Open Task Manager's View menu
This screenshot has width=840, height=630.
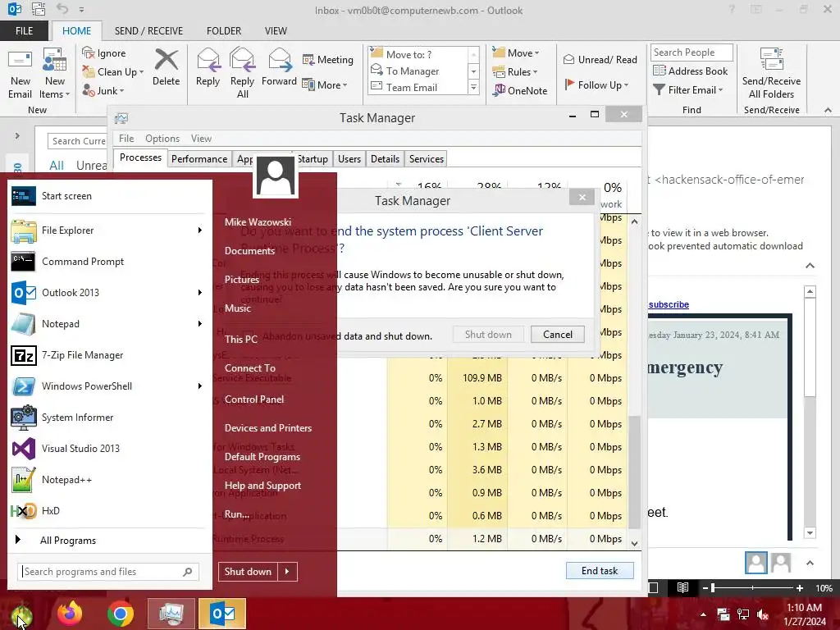coord(201,138)
